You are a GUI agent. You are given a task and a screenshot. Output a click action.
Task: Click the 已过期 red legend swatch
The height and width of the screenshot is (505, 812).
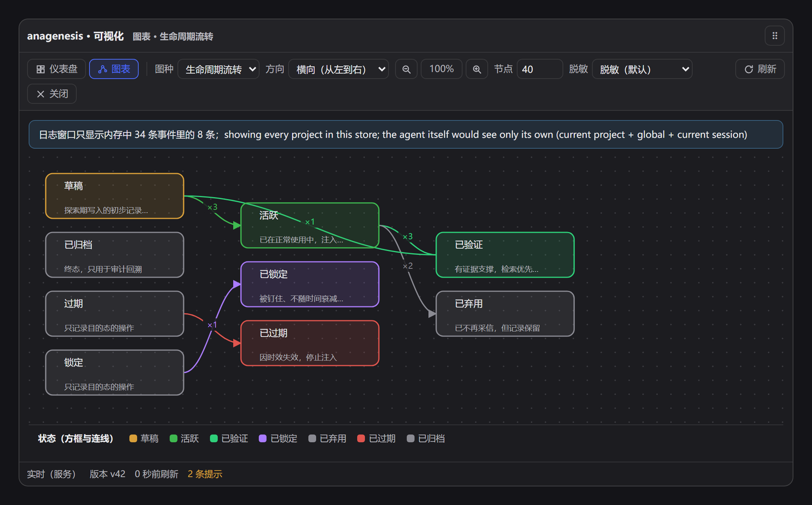click(361, 438)
